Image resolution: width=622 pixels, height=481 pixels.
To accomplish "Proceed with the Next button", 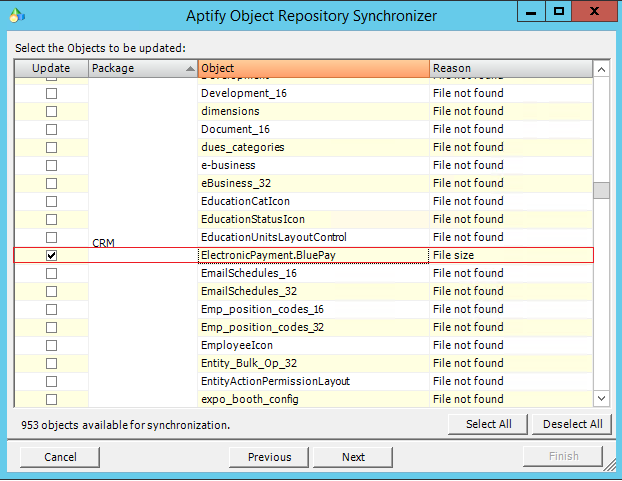I will coord(353,457).
